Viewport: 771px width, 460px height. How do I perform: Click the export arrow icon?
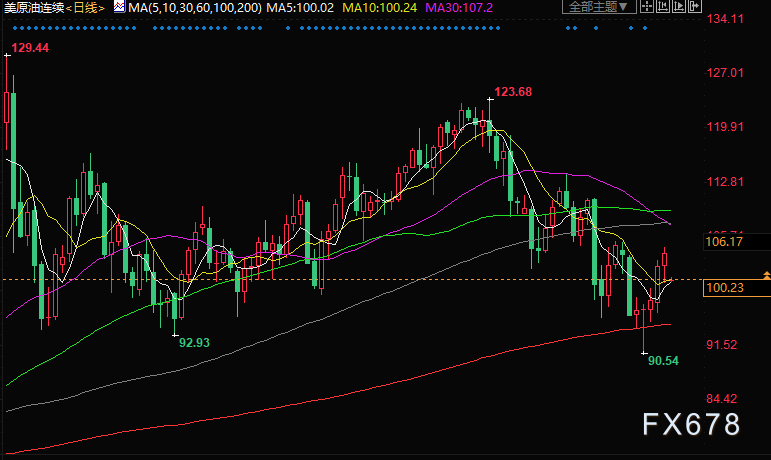[695, 6]
